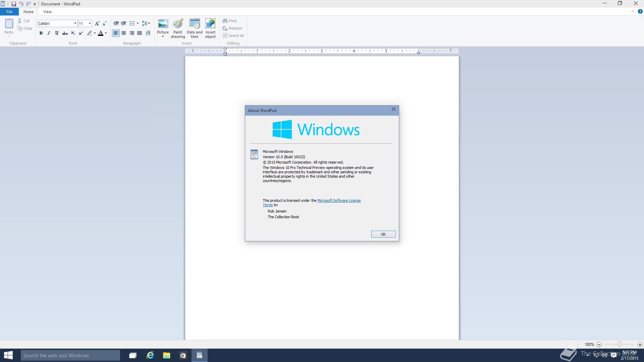The image size is (644, 362).
Task: Click the zoom out minus button
Action: point(599,344)
